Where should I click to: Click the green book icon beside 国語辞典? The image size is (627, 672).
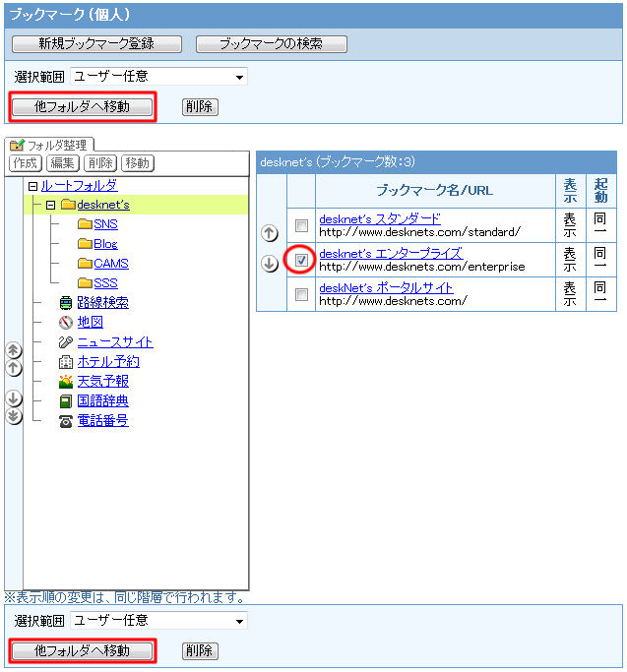(66, 401)
